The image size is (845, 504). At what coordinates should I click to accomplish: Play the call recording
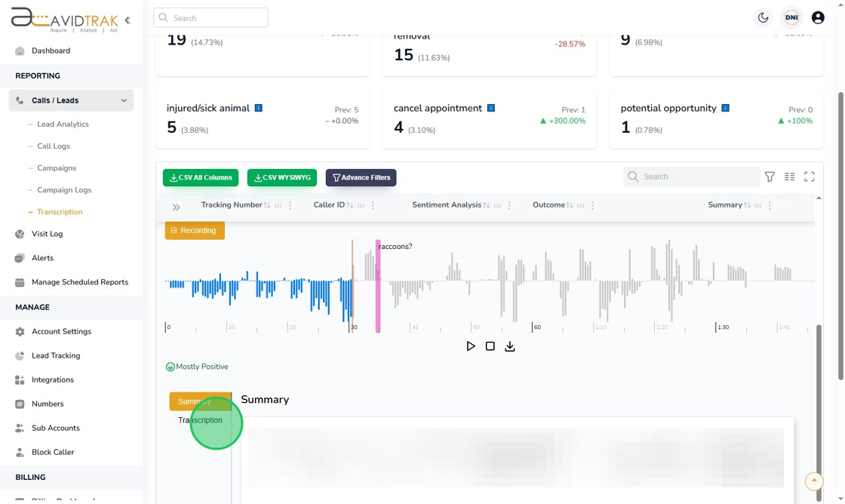click(471, 346)
